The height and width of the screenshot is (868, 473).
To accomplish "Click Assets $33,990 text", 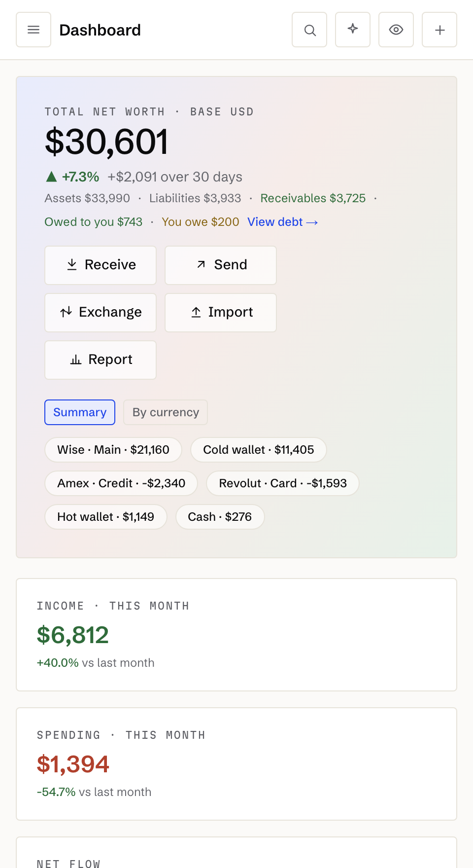I will 87,198.
